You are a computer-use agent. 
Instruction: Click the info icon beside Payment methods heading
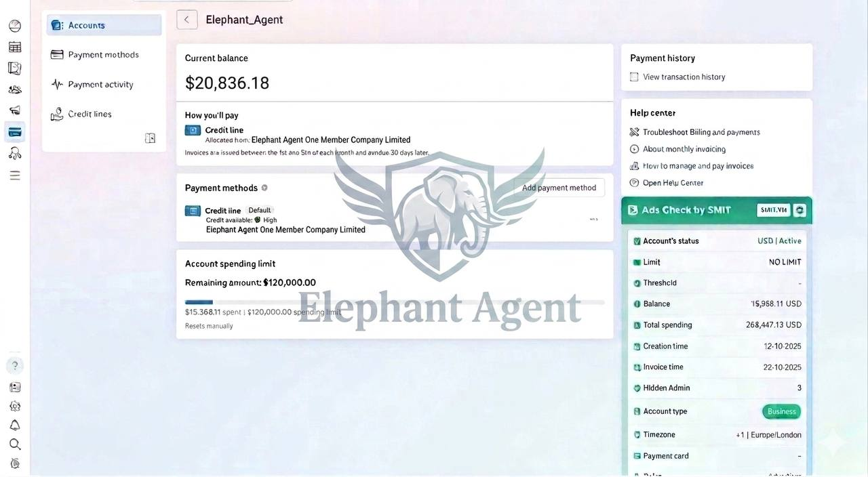pos(264,188)
